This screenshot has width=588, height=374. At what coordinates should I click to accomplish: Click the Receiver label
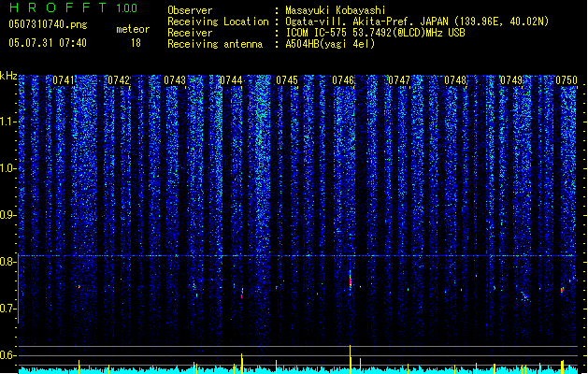click(x=190, y=33)
